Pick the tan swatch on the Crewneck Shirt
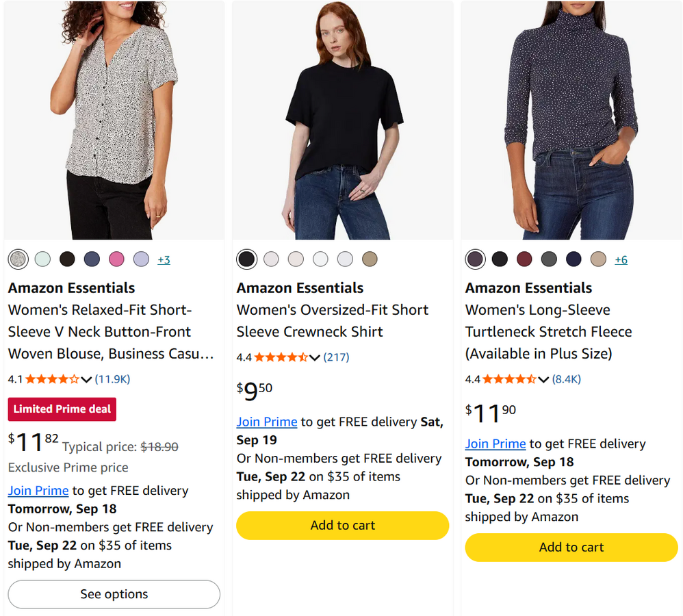This screenshot has width=683, height=616. [370, 259]
